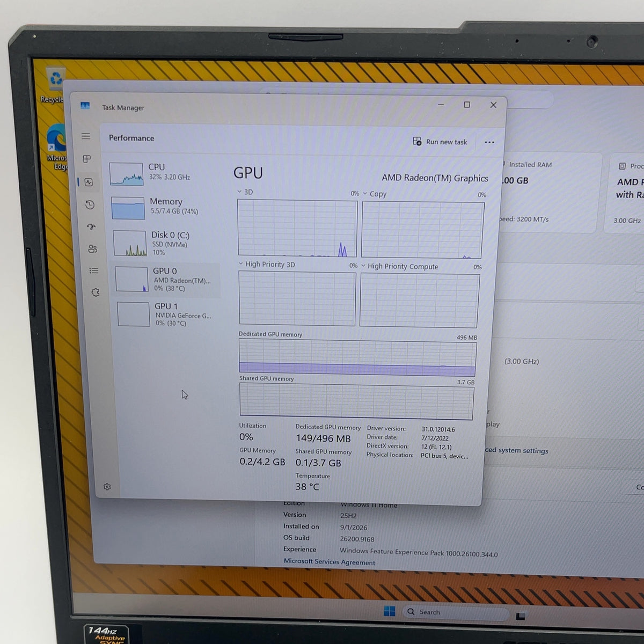The image size is (644, 644).
Task: Click the Microsoft Services Agreement link in Settings
Action: 330,562
